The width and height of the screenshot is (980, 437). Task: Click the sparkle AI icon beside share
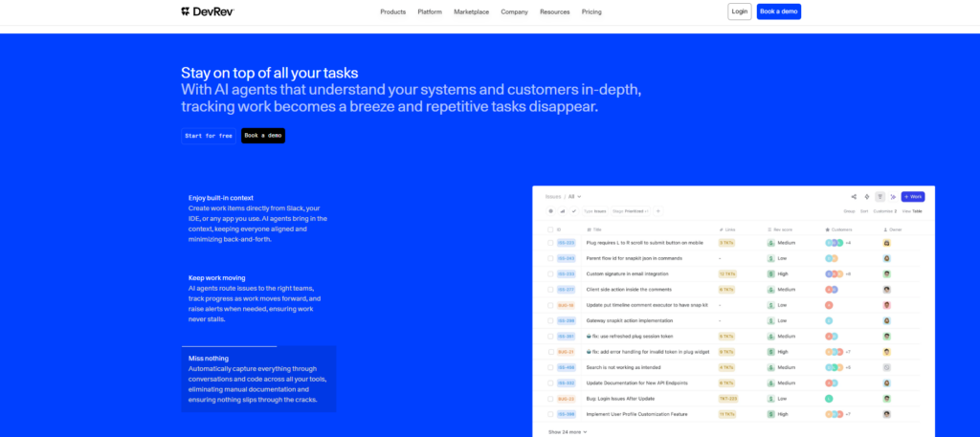pyautogui.click(x=867, y=197)
